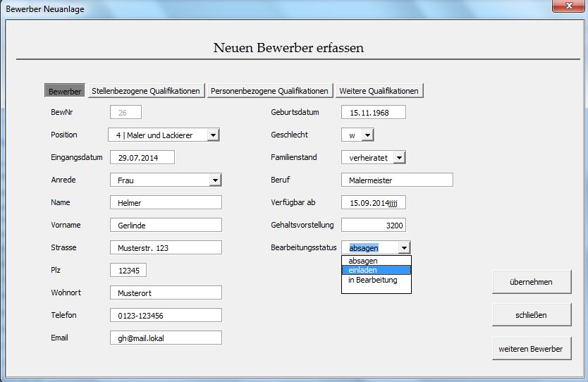Switch to Weitere Qualifikationen tab
This screenshot has height=382, width=588.
[379, 91]
